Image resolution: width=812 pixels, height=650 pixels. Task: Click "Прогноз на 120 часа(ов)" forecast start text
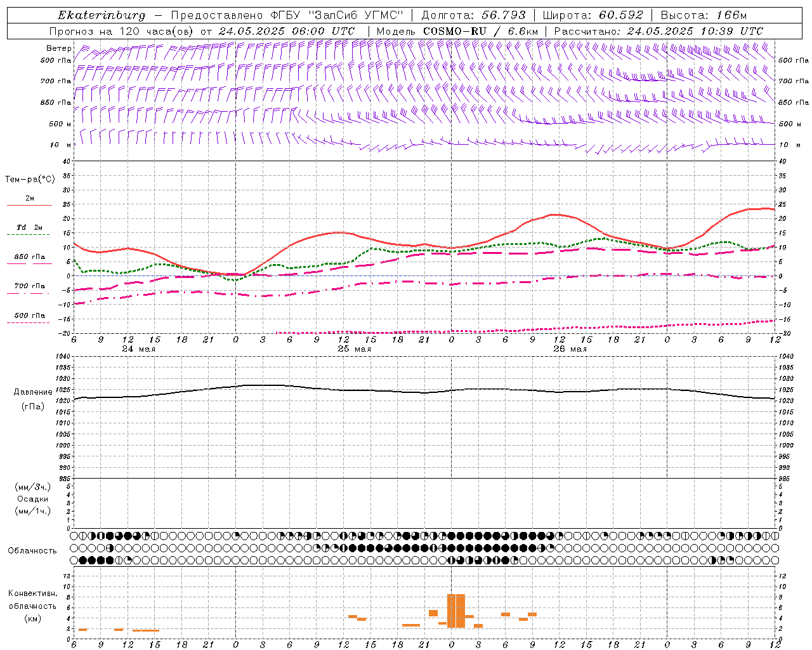click(121, 31)
